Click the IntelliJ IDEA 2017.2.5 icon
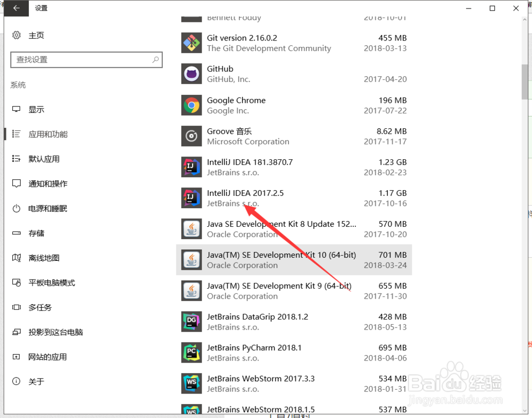The height and width of the screenshot is (418, 532). [x=192, y=198]
